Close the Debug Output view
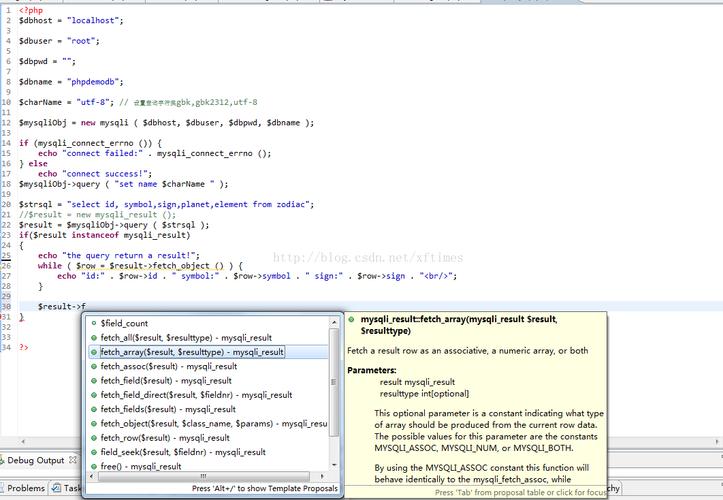This screenshot has width=723, height=500. 73,460
